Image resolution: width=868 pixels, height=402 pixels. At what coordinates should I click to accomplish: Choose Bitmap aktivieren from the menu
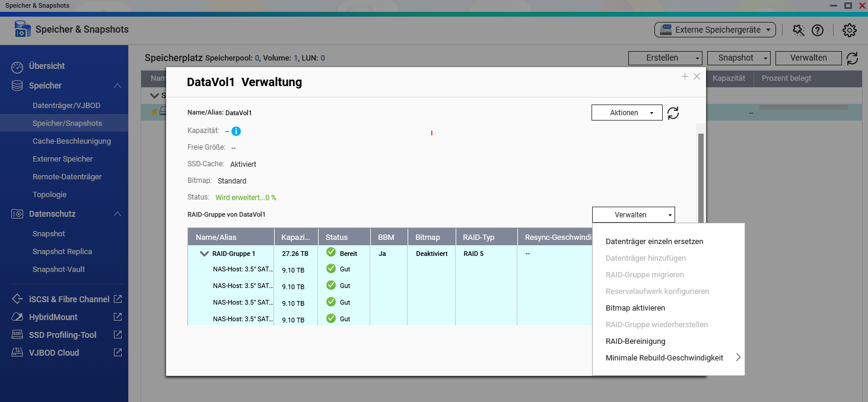(635, 308)
